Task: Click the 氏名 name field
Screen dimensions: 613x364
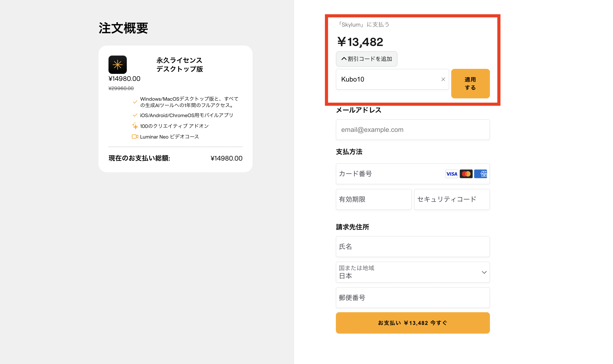Action: click(x=412, y=246)
